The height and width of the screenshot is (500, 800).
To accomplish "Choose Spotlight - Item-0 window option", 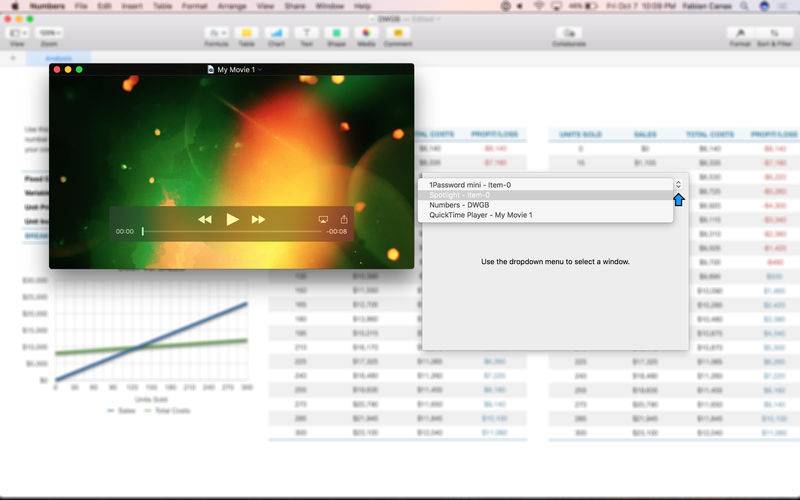I will tap(545, 195).
